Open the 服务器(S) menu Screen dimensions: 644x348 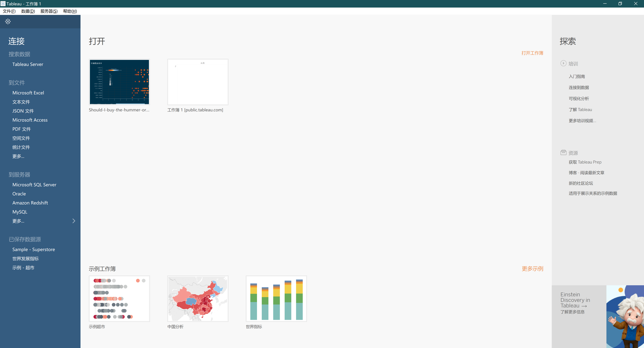click(x=49, y=11)
